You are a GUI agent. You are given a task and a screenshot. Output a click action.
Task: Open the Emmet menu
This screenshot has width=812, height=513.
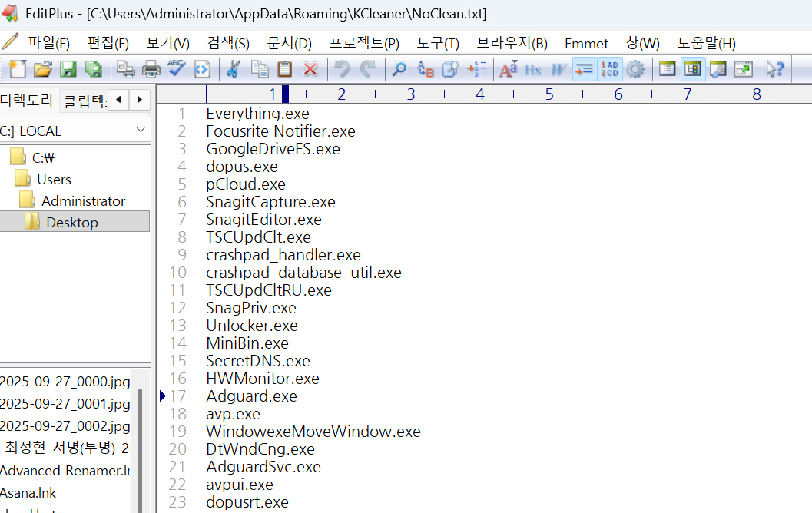pyautogui.click(x=586, y=44)
